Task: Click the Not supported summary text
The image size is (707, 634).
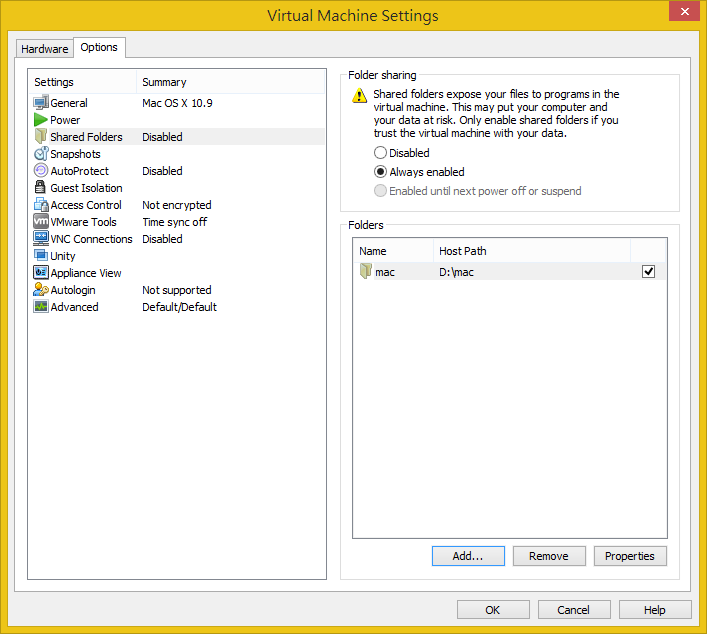Action: (177, 290)
